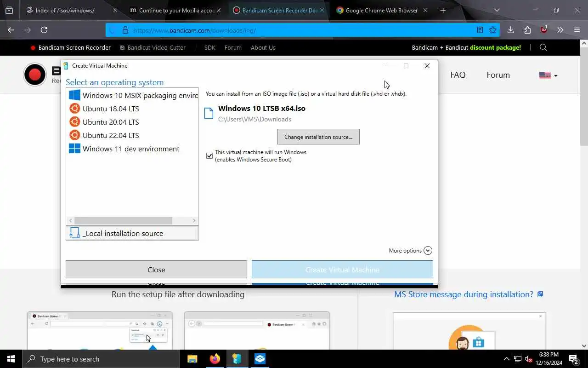Click the Close button in the dialog
This screenshot has height=368, width=588.
click(x=156, y=270)
